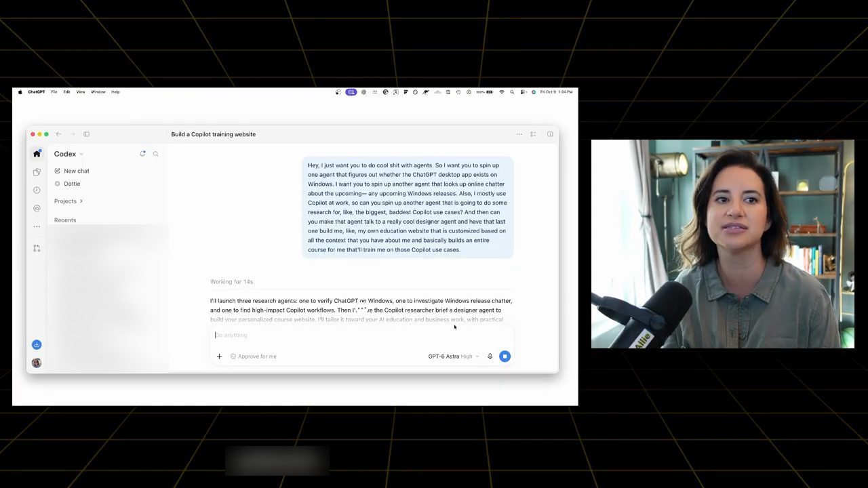Open the notifications bell icon
Screen dimensions: 868x488
click(142, 154)
